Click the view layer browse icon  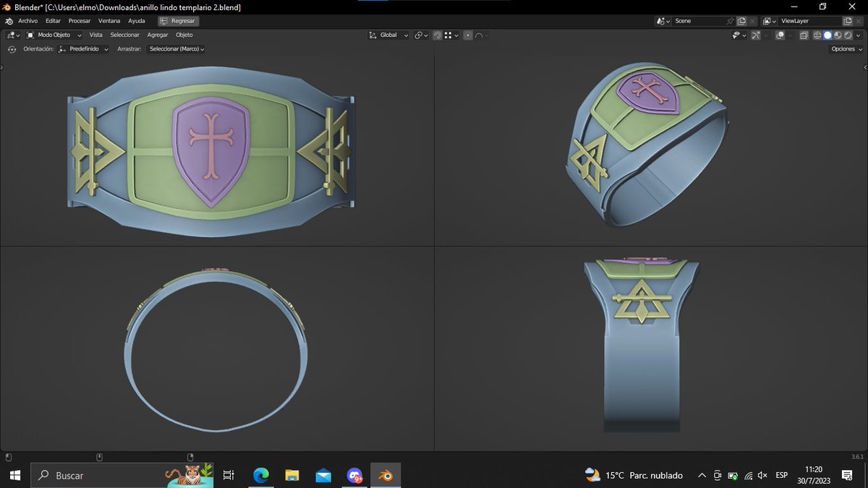(x=770, y=21)
